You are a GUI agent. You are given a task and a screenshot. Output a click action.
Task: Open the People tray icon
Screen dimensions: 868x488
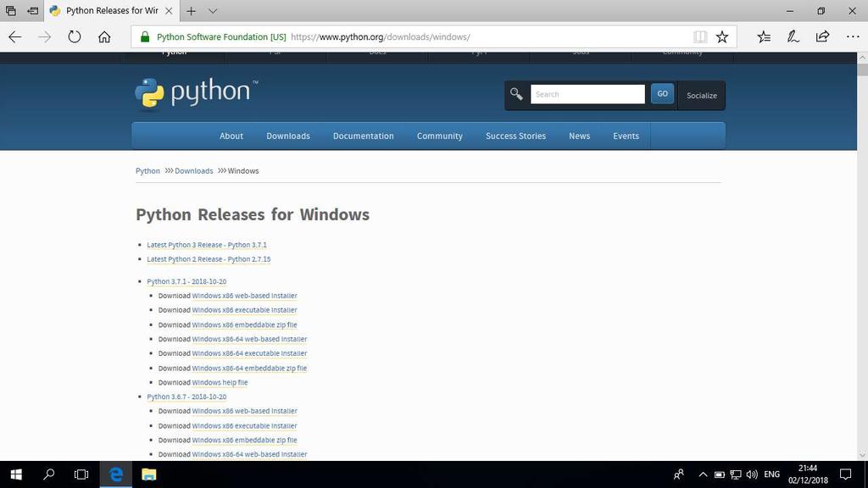(679, 474)
